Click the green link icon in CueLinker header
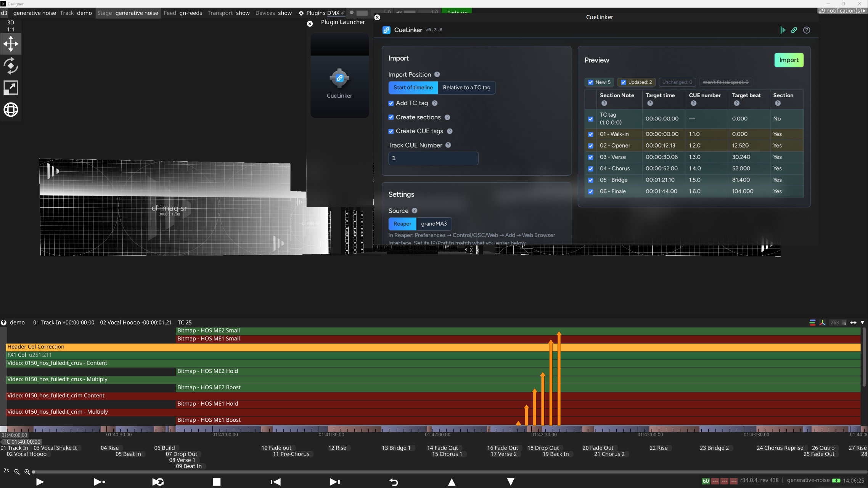 794,30
